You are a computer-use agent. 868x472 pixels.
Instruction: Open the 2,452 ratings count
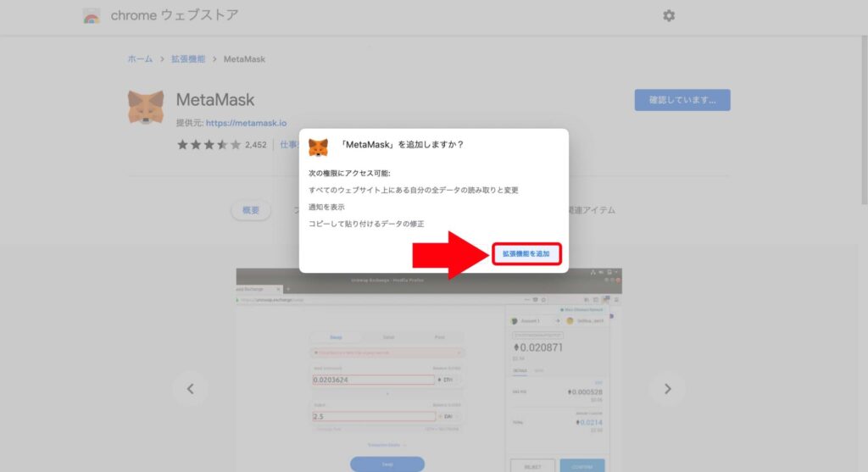click(256, 145)
